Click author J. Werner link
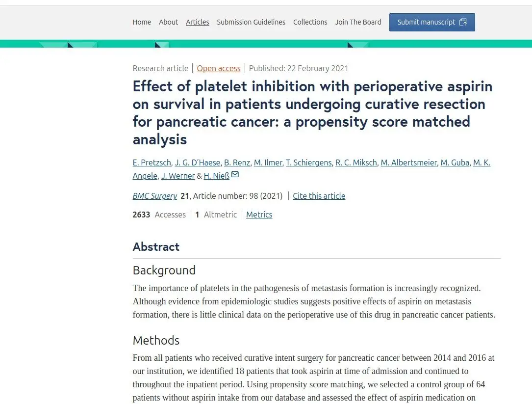532x404 pixels. [178, 176]
